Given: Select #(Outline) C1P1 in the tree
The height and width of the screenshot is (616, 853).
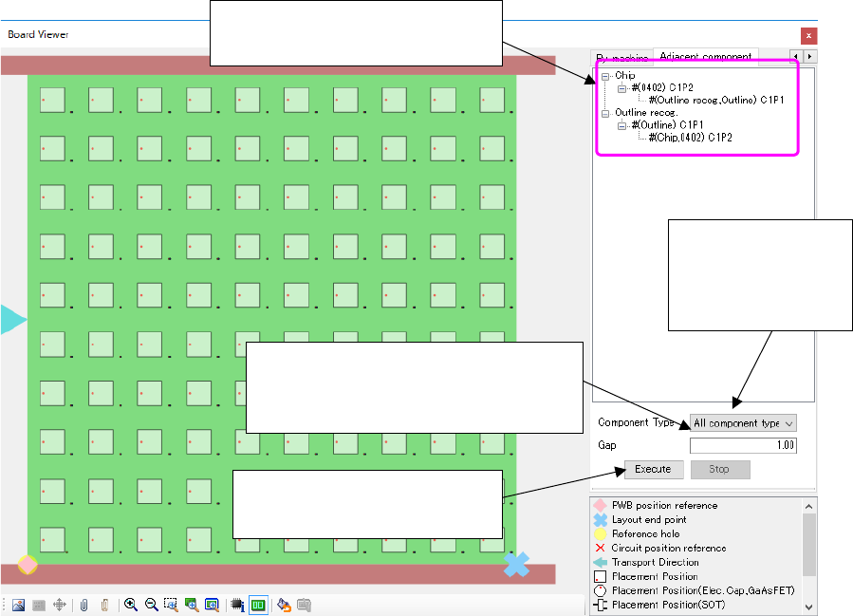Looking at the screenshot, I should click(667, 125).
